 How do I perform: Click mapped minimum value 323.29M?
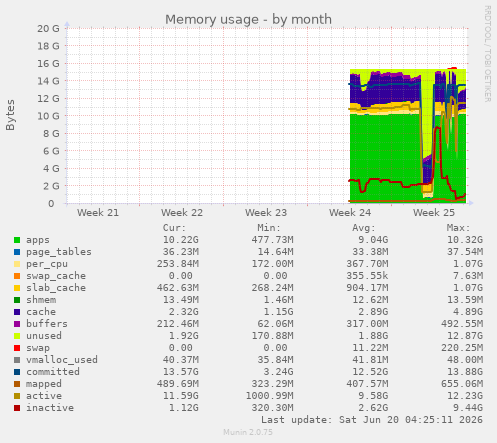pos(272,384)
